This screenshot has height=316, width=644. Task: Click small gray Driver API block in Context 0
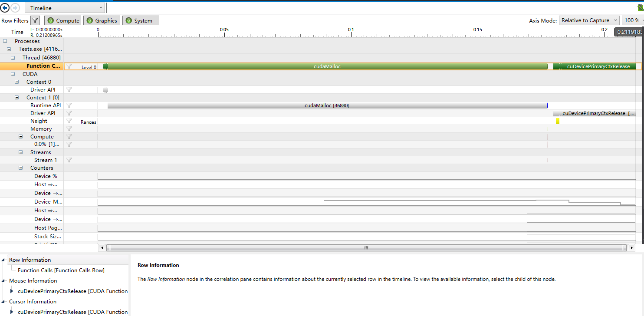pyautogui.click(x=105, y=90)
